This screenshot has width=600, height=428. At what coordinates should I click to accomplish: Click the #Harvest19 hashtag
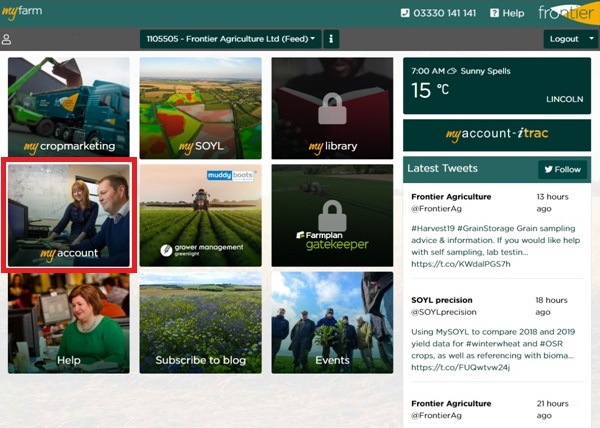point(433,228)
